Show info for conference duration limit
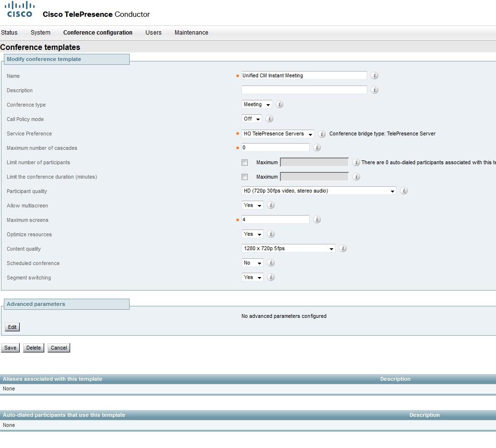This screenshot has height=448, width=496. (356, 177)
